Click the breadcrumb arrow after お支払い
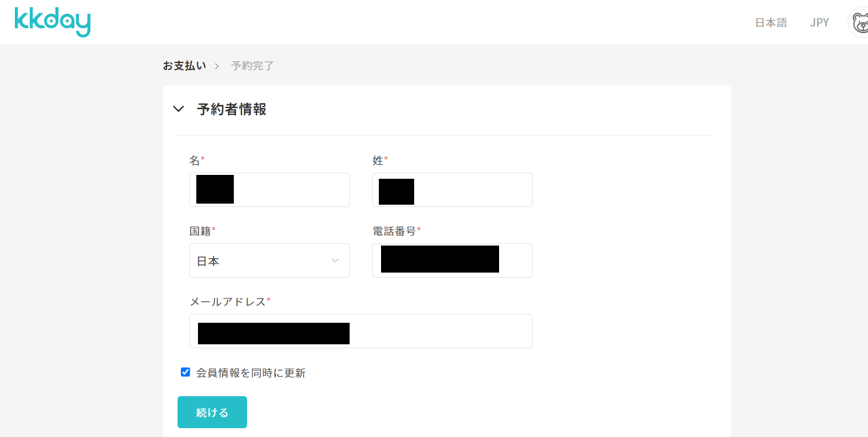 tap(217, 66)
